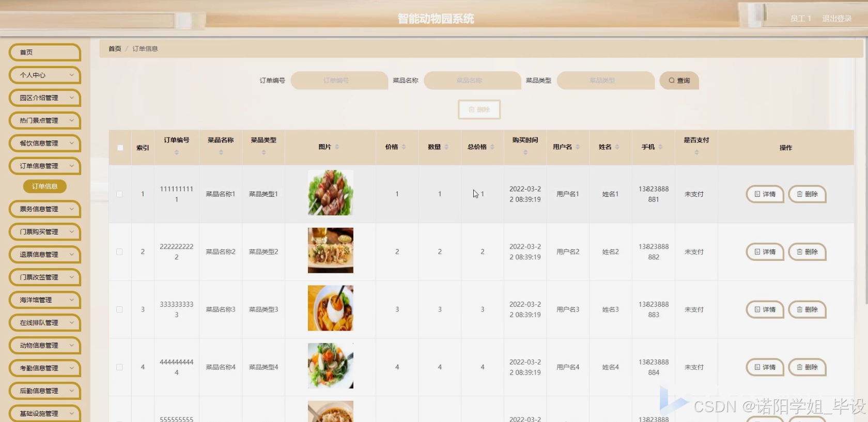The width and height of the screenshot is (868, 422).
Task: Check the box for order row 1
Action: click(119, 194)
